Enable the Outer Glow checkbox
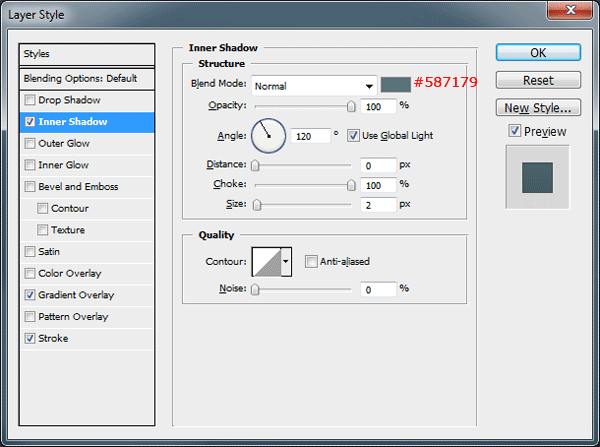 coord(30,144)
